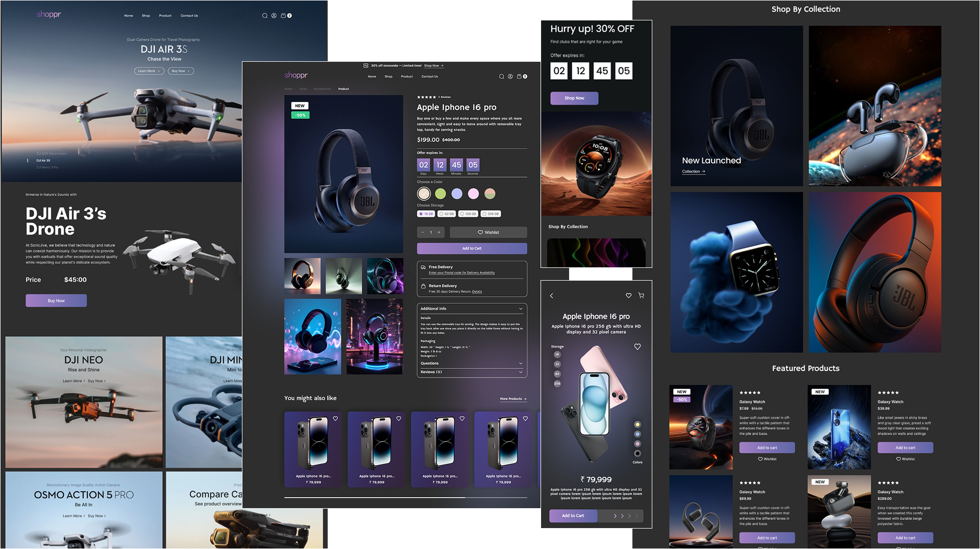Select the 62 GB storage option

pos(447,214)
